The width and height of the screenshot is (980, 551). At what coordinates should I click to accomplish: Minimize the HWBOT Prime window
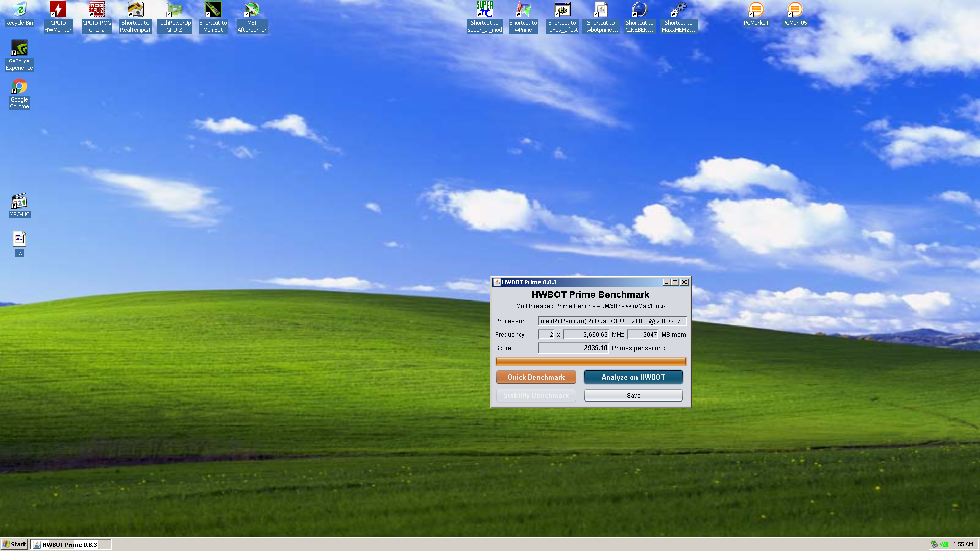click(666, 282)
